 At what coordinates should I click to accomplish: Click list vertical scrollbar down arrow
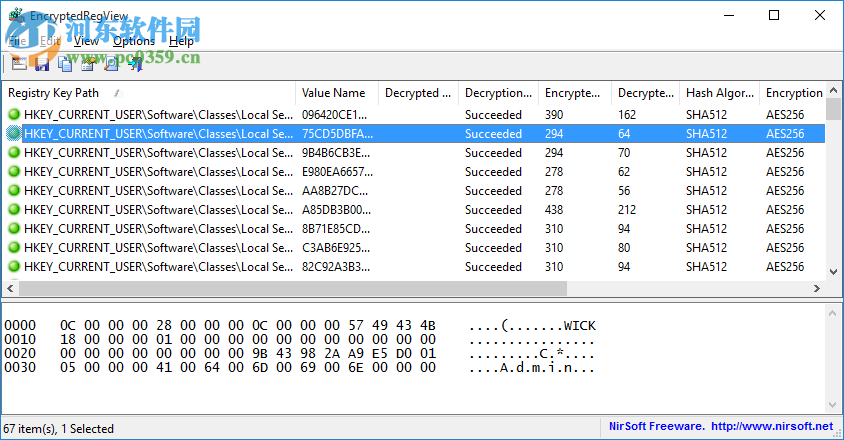point(833,272)
